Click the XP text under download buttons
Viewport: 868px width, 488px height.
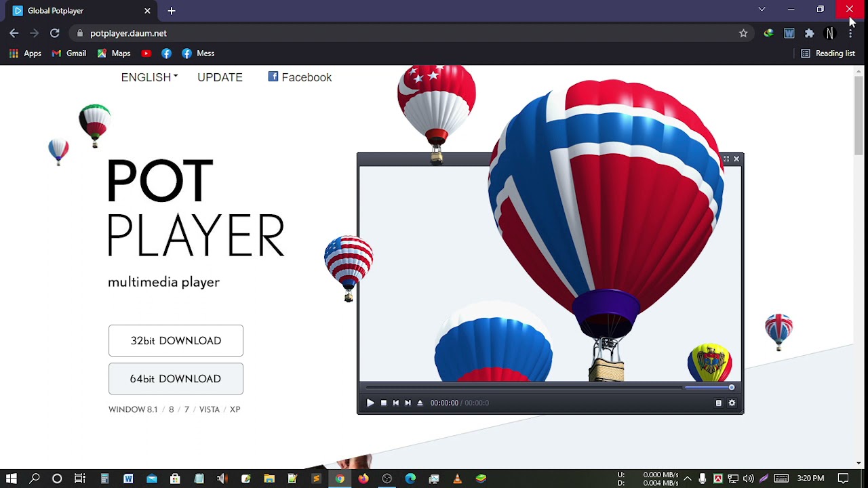click(235, 409)
